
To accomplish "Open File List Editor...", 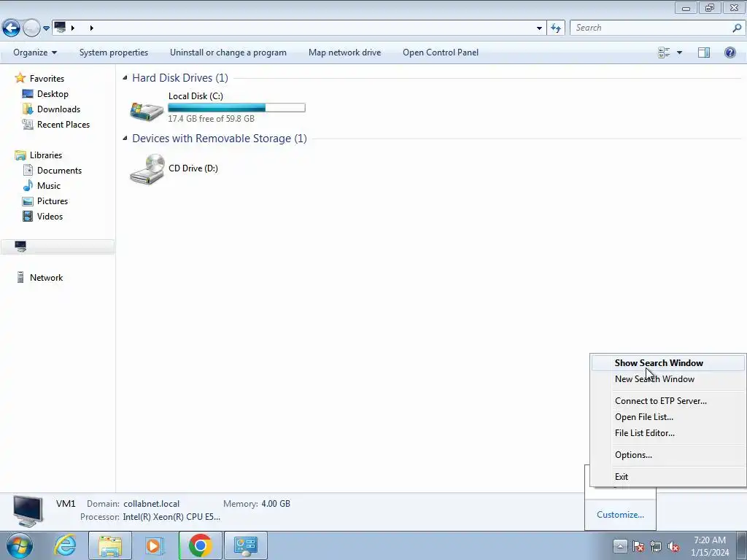I will pos(668,433).
